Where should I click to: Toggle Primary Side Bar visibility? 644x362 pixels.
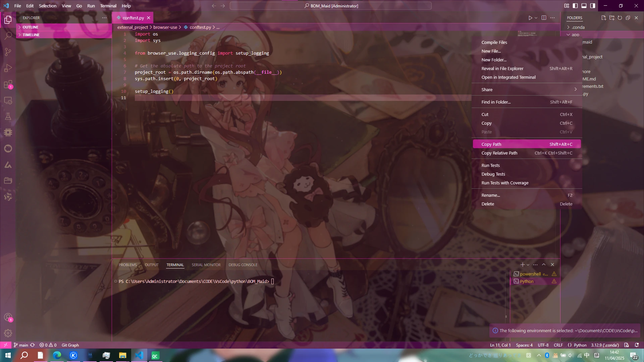pyautogui.click(x=575, y=6)
